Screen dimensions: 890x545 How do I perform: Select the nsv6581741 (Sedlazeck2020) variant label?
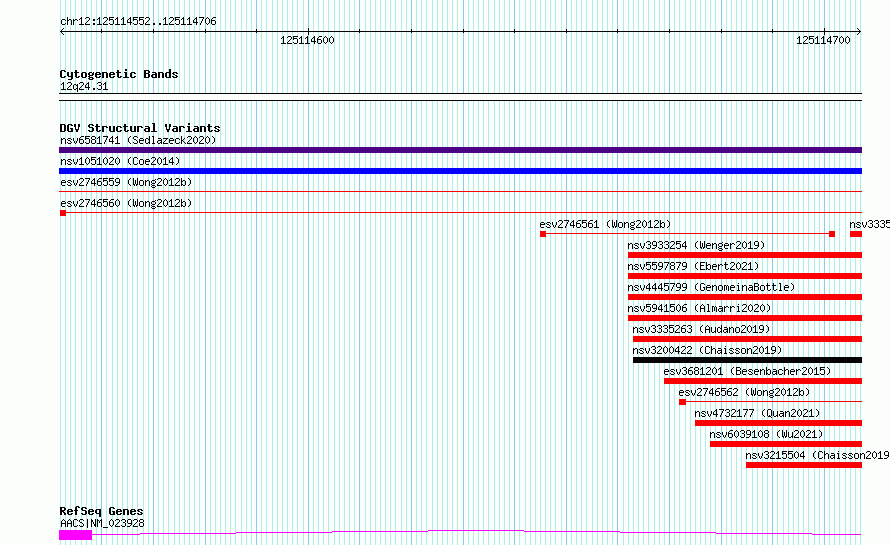coord(138,140)
